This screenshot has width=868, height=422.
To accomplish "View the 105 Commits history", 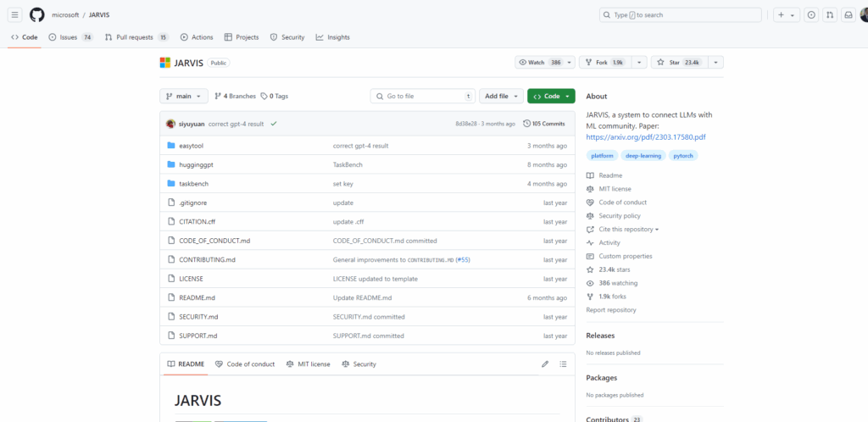I will (545, 124).
